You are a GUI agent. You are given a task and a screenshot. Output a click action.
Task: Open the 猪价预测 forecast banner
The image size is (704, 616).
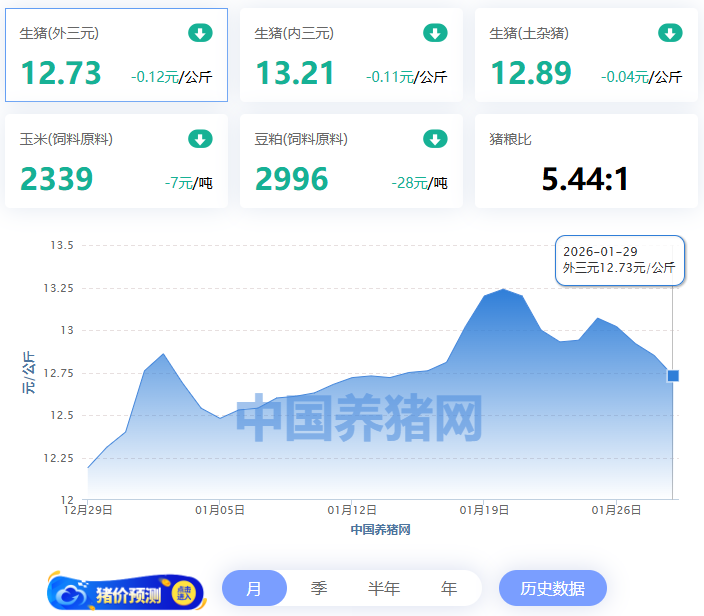point(127,594)
